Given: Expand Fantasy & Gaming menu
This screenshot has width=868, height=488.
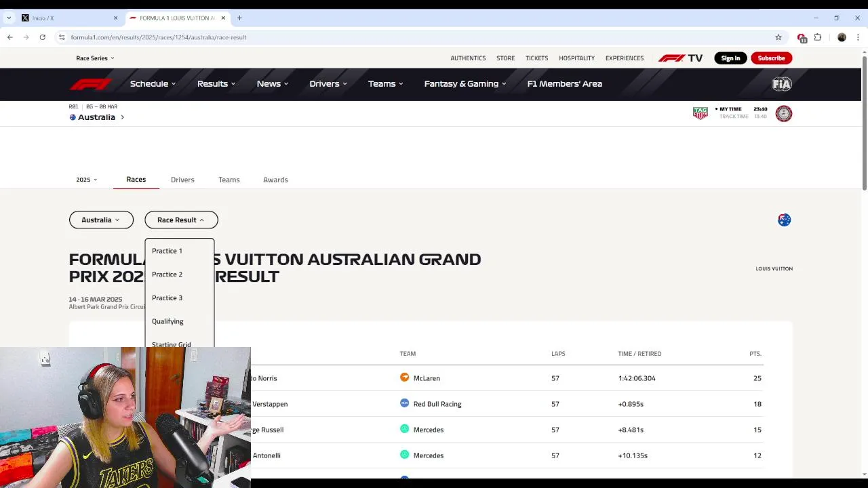Looking at the screenshot, I should pos(465,84).
